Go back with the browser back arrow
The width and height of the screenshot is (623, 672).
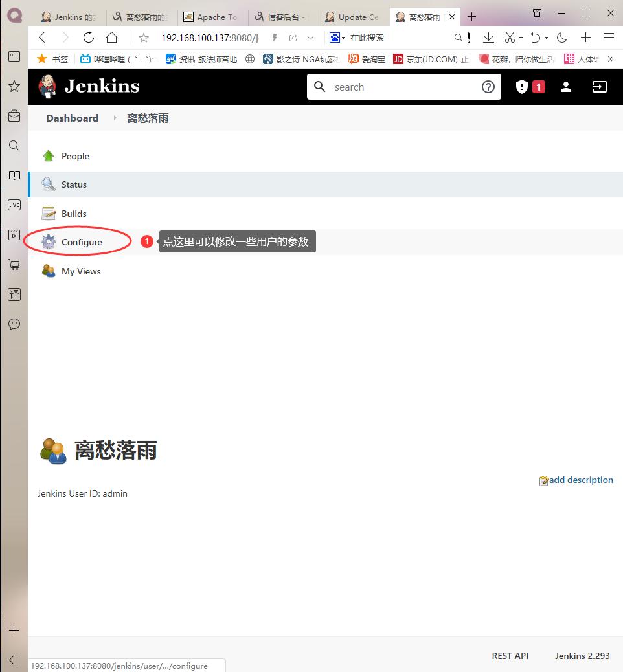point(42,38)
